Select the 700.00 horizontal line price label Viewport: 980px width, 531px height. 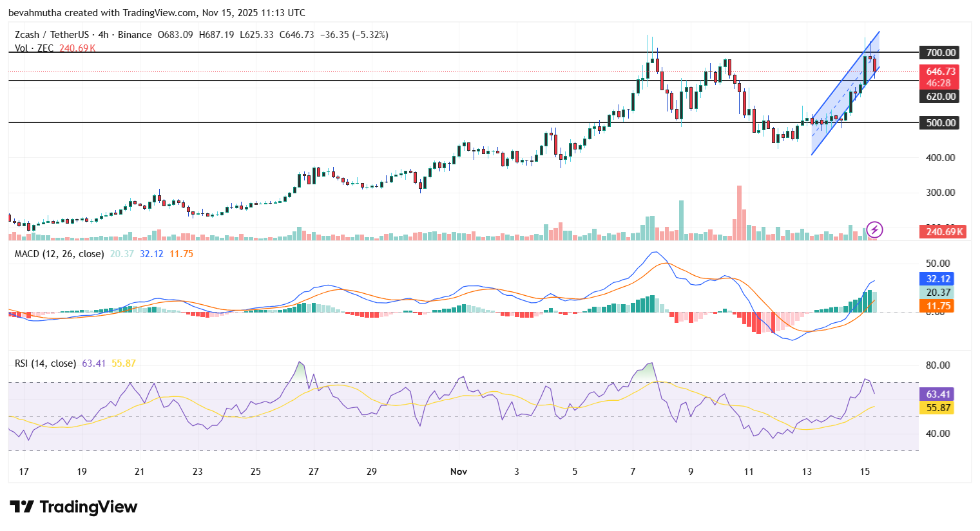[x=941, y=53]
